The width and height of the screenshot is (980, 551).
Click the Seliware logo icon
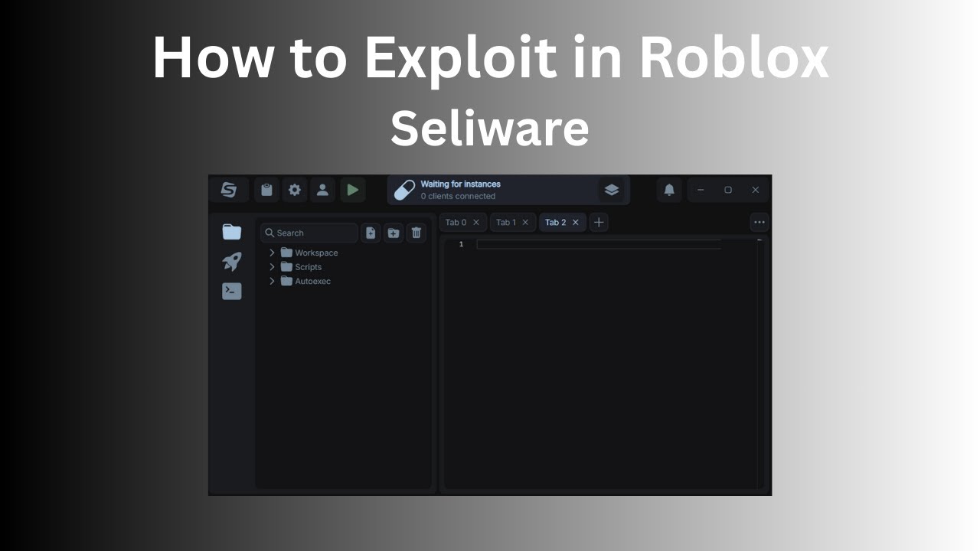(228, 190)
